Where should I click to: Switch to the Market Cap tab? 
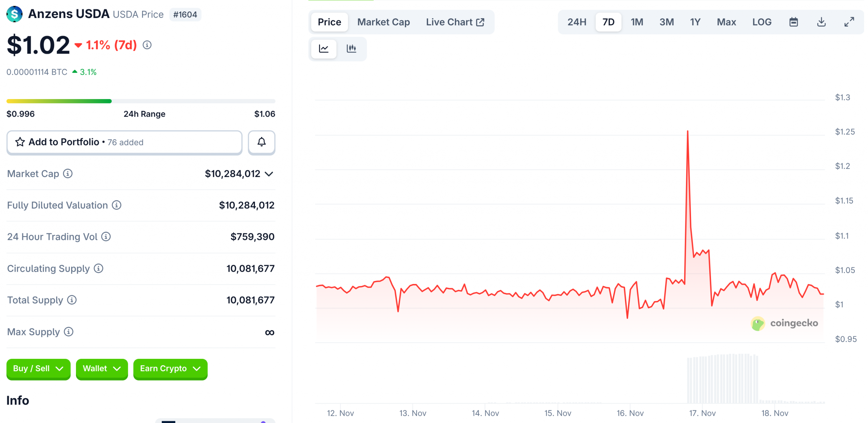[x=383, y=22]
